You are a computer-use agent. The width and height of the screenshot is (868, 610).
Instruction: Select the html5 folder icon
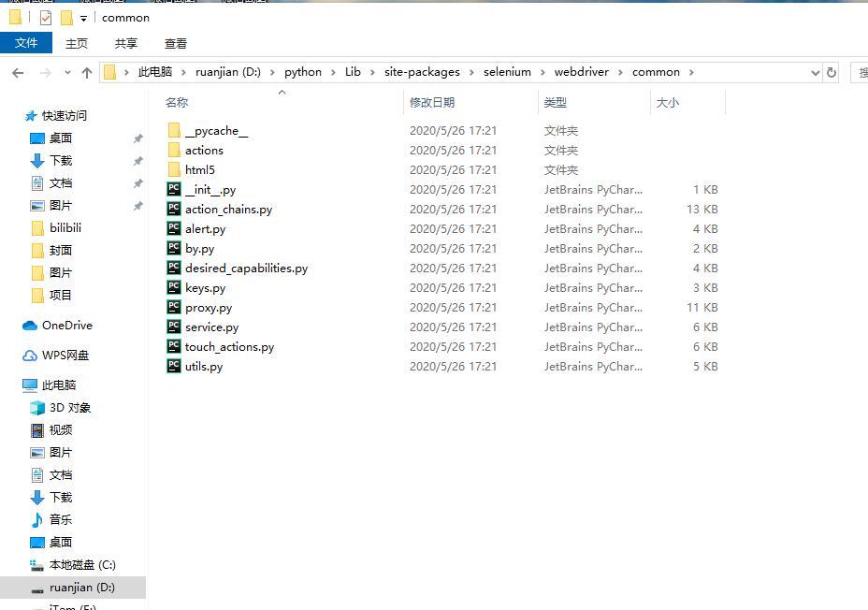(174, 169)
